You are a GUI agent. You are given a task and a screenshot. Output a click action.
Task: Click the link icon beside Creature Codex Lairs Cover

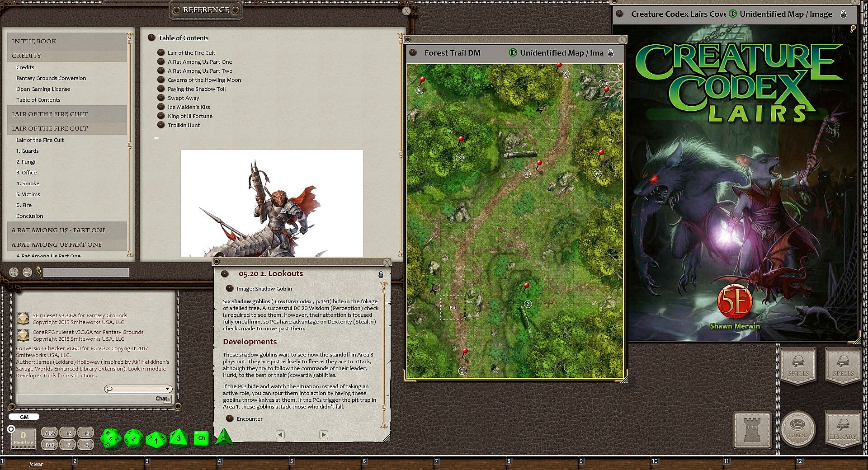click(x=620, y=14)
